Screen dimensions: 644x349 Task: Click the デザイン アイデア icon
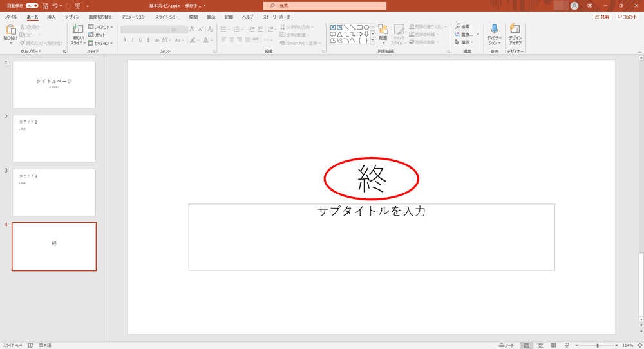click(515, 29)
